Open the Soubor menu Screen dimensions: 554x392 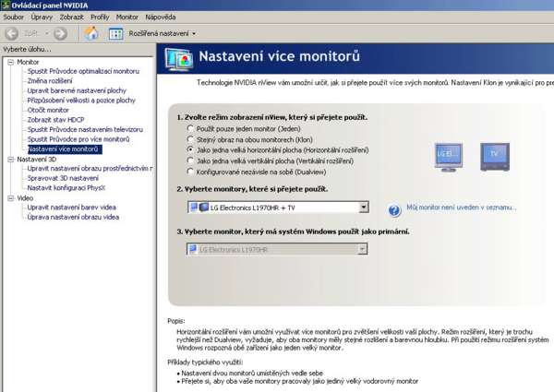14,17
